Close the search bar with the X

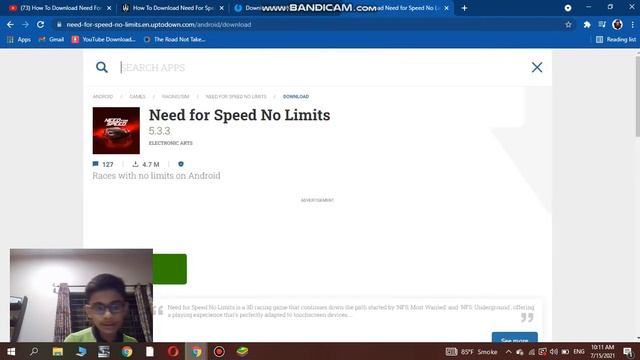click(537, 67)
